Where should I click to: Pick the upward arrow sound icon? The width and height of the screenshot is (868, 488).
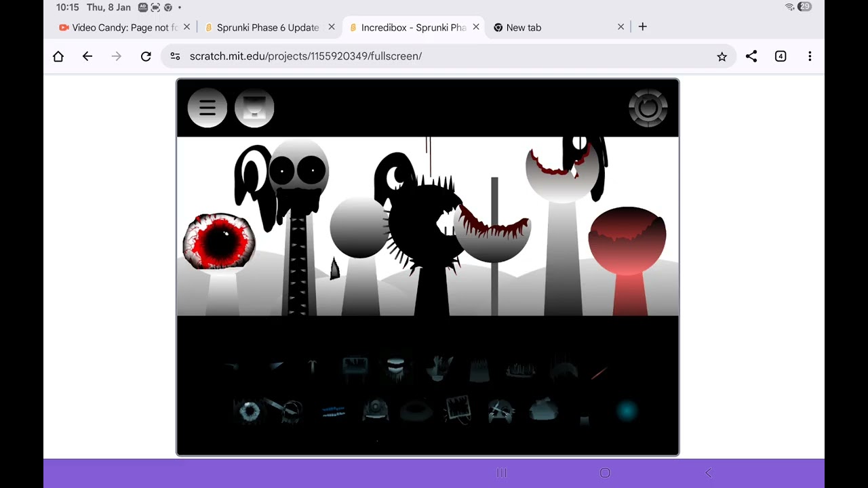(313, 367)
